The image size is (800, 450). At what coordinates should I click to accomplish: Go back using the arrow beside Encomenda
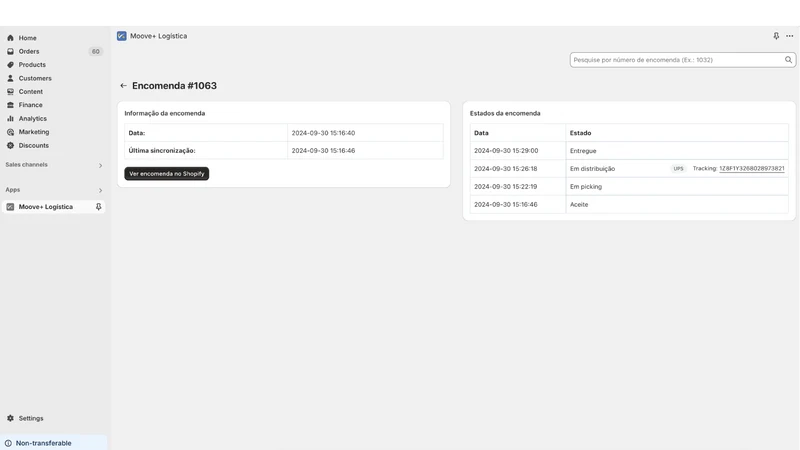(123, 86)
